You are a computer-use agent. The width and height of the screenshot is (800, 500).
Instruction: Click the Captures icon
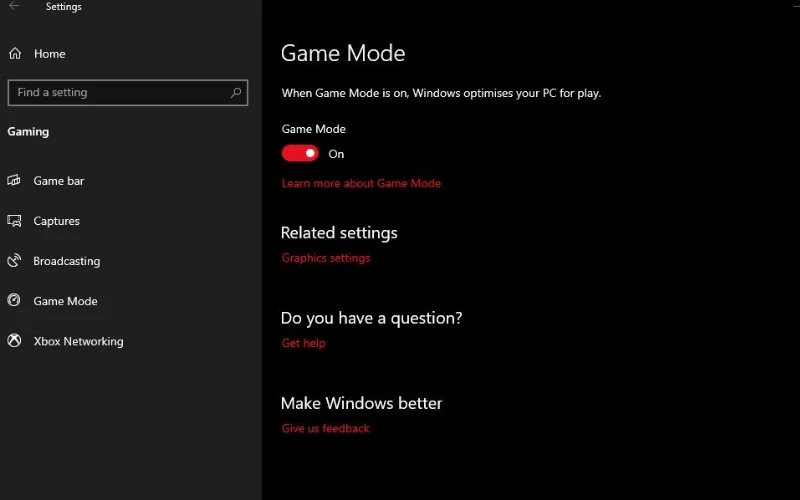[x=14, y=220]
